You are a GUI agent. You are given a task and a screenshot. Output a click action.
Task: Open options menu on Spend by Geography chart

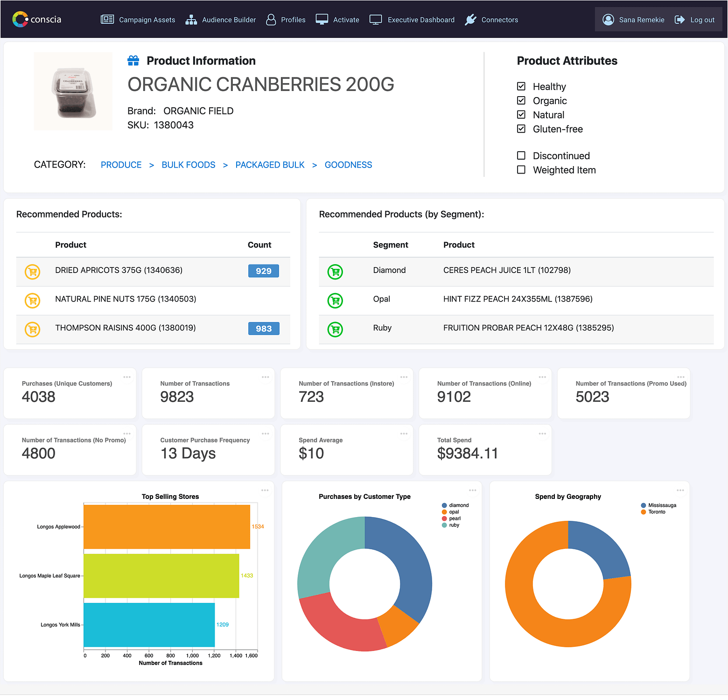(x=680, y=490)
